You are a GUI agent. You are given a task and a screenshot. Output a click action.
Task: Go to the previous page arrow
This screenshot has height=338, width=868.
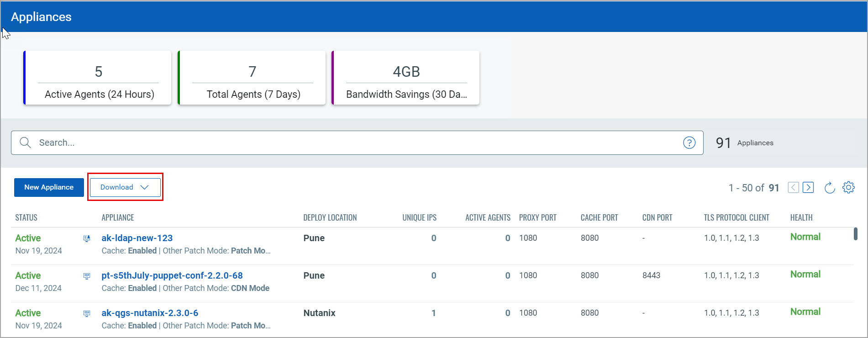click(x=794, y=187)
